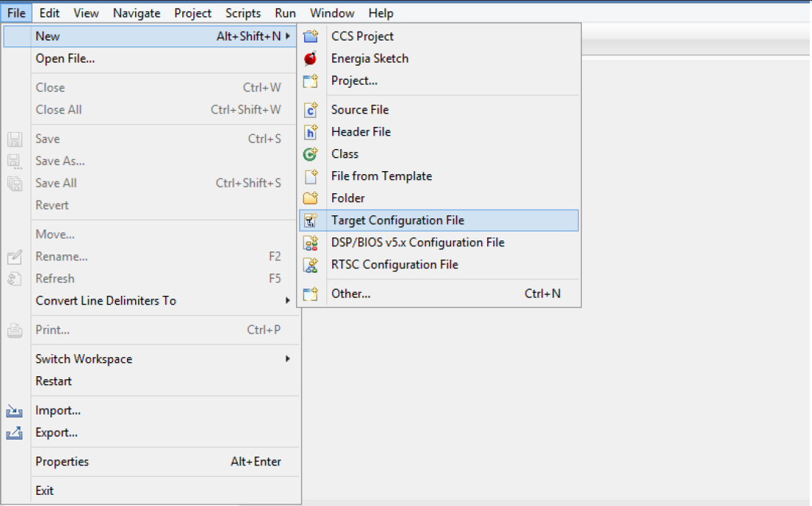Create a new Class
Viewport: 812px width, 506px height.
345,153
